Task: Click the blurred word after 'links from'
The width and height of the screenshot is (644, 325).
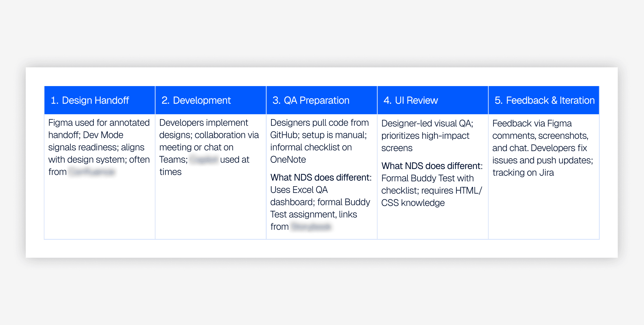Action: pos(311,227)
